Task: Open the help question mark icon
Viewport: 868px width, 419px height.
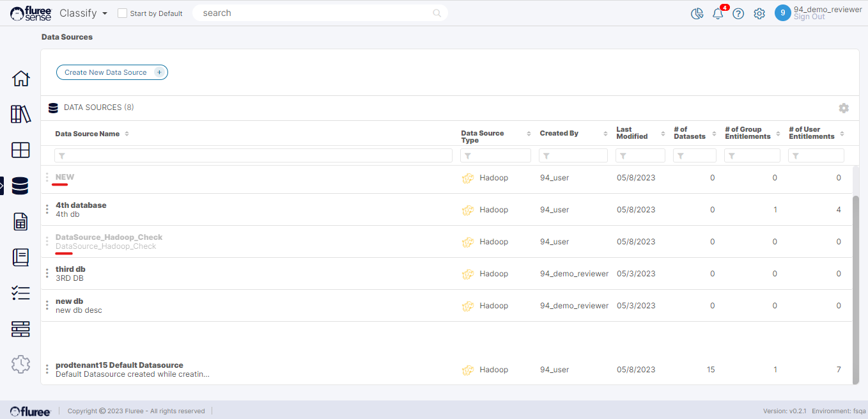Action: coord(738,14)
